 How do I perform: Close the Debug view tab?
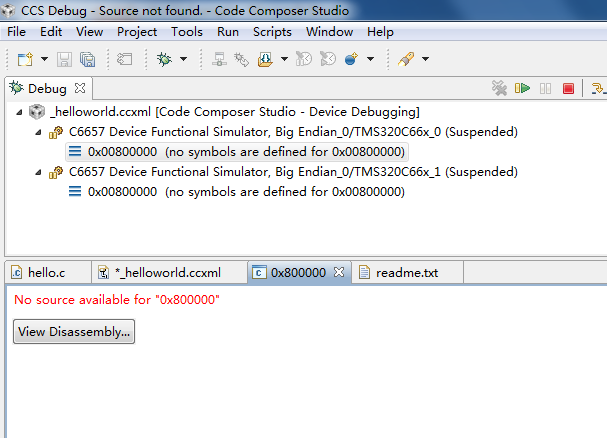pyautogui.click(x=80, y=88)
